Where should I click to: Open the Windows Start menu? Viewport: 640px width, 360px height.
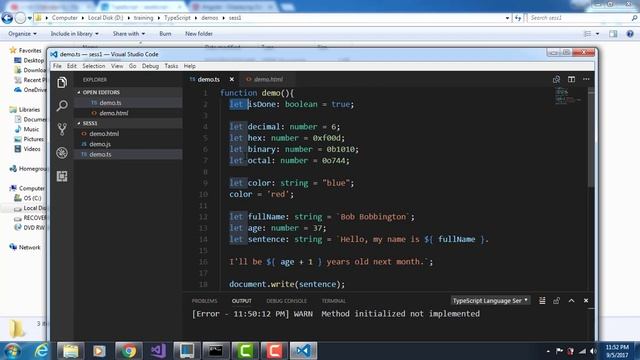pyautogui.click(x=12, y=351)
